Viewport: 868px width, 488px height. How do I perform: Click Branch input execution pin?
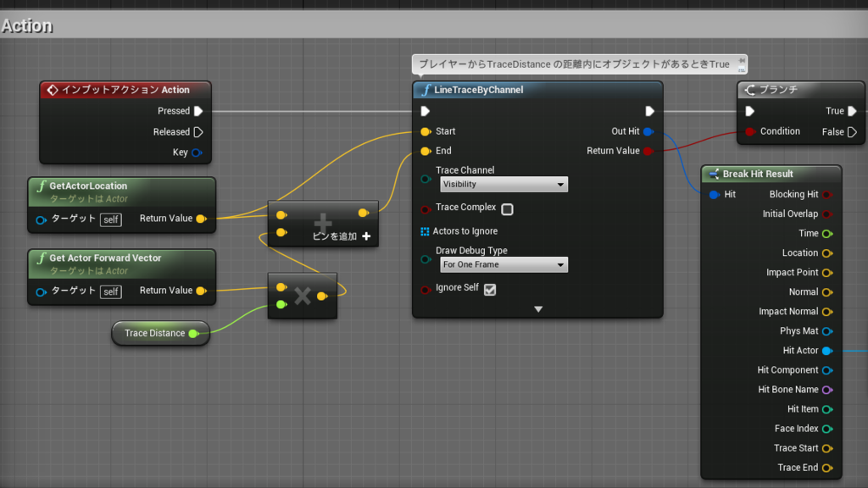(x=749, y=111)
